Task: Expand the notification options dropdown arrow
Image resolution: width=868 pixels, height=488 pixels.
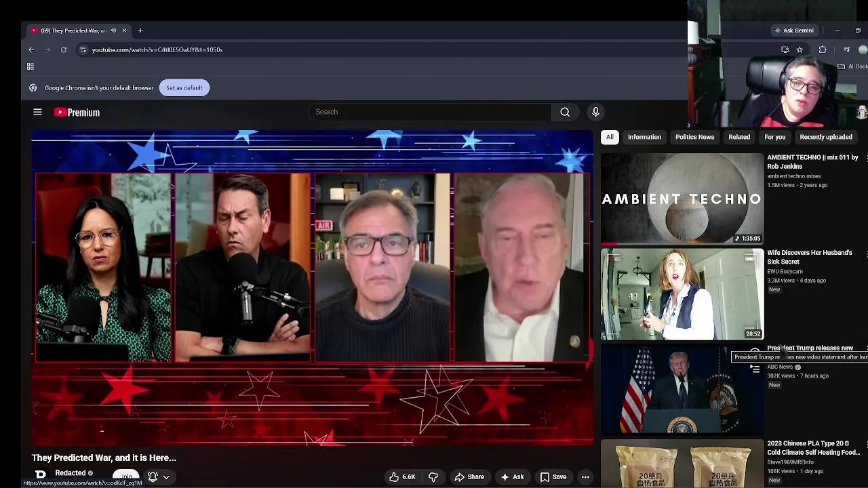Action: (166, 477)
